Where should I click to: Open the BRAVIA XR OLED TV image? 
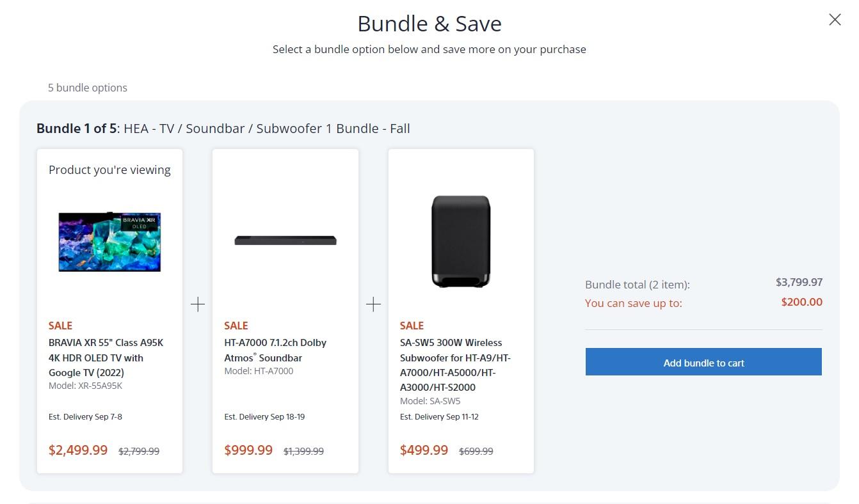pos(109,242)
